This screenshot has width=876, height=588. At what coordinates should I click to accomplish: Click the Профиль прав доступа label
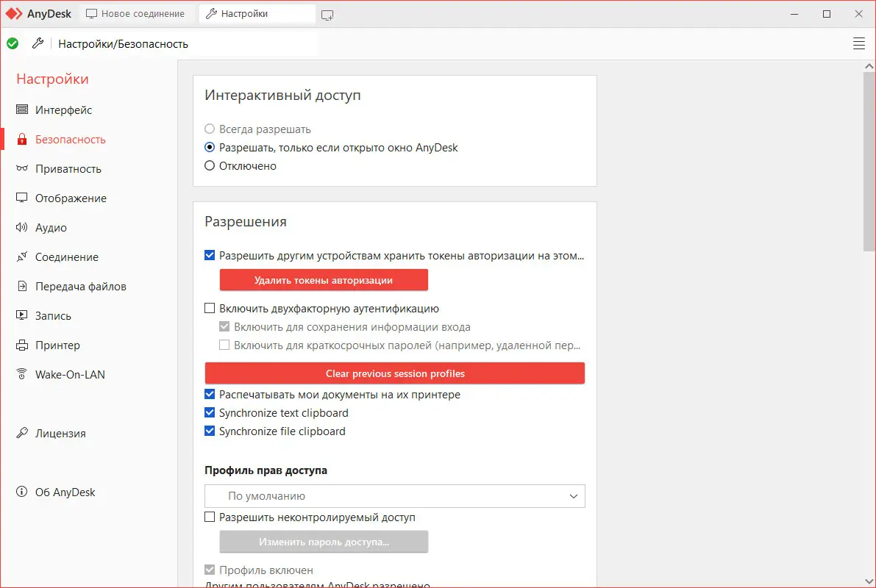tap(266, 470)
